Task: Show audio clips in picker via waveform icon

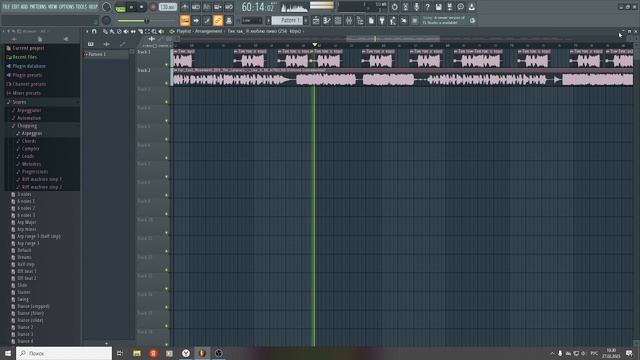Action: pyautogui.click(x=107, y=44)
